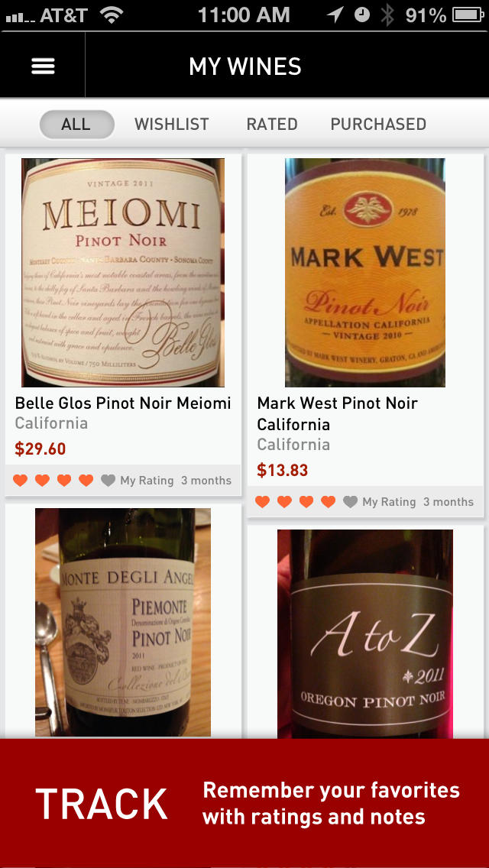Tap the red TRACK banner

pyautogui.click(x=244, y=803)
